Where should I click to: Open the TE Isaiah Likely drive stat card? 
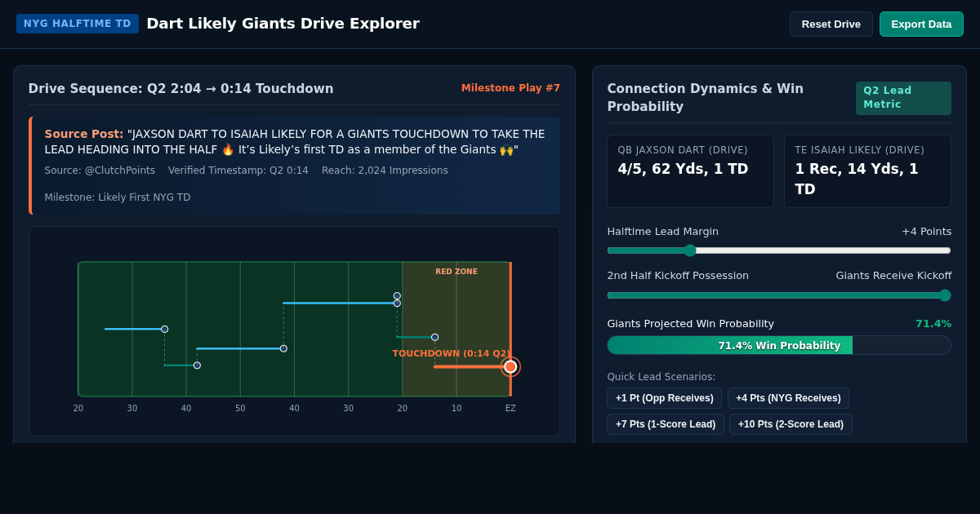coord(867,171)
